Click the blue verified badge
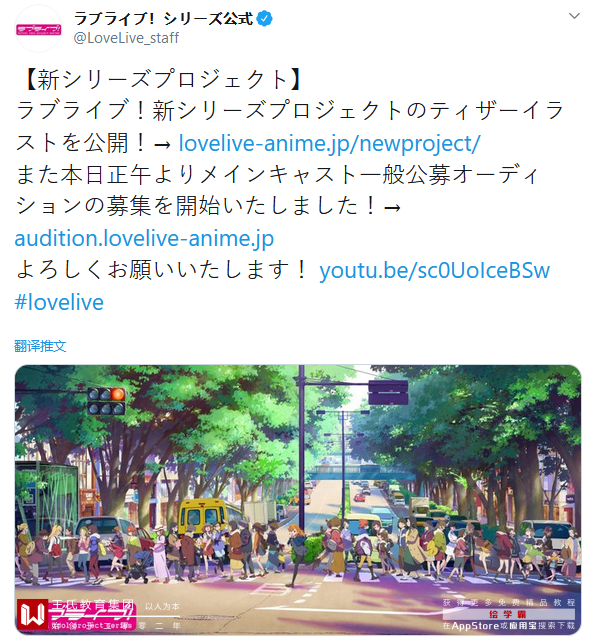This screenshot has width=592, height=642. pyautogui.click(x=264, y=18)
